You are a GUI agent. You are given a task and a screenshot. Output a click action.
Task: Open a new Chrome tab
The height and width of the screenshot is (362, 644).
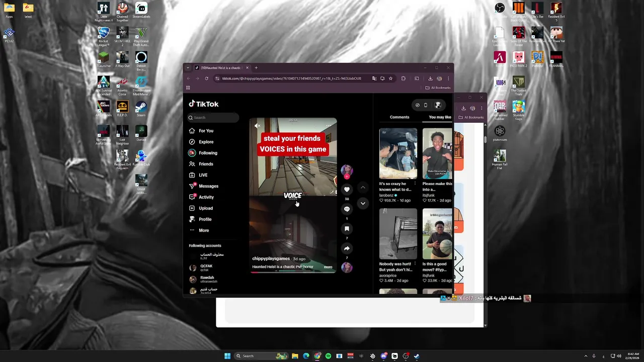256,68
